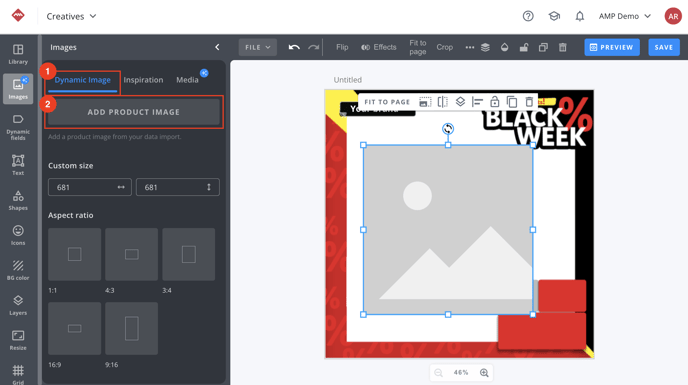
Task: Click the undo arrow in toolbar
Action: [x=294, y=47]
